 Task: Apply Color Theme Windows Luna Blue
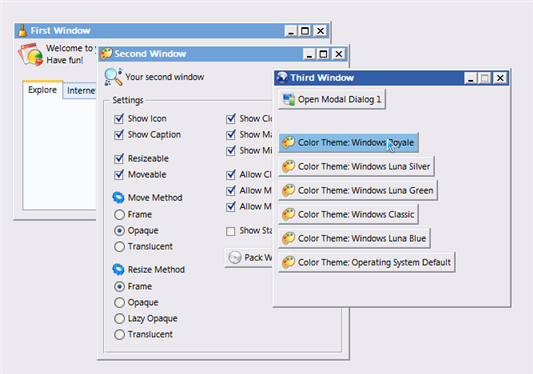[x=354, y=238]
